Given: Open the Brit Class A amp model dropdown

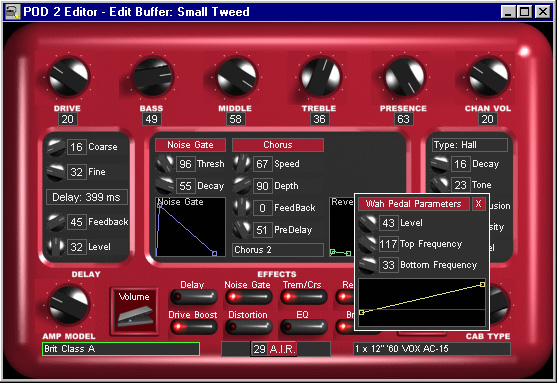Looking at the screenshot, I should point(121,349).
